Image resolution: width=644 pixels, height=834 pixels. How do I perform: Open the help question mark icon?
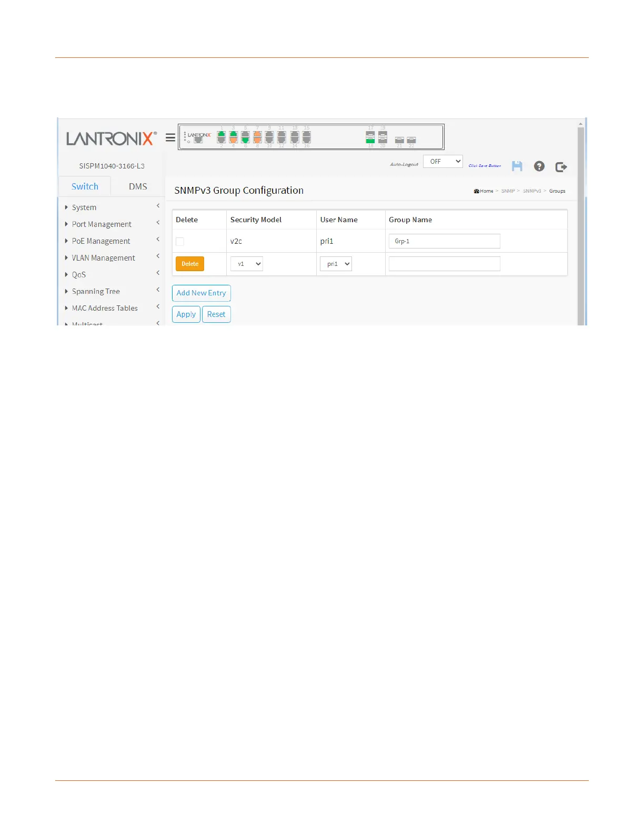point(539,166)
